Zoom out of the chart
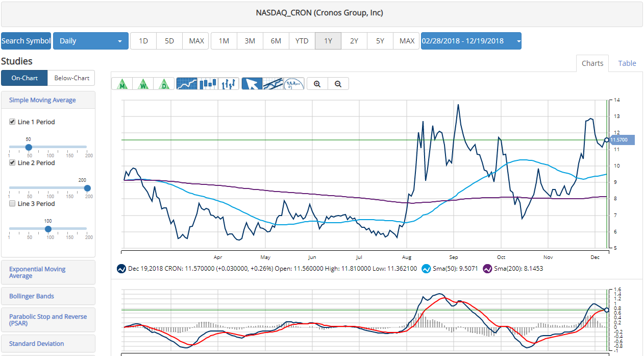The height and width of the screenshot is (356, 644). 338,84
